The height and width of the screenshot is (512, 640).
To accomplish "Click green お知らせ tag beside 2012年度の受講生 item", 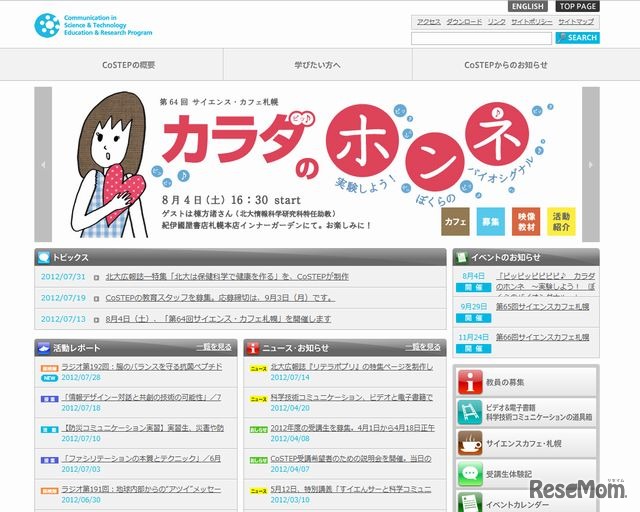I will tap(258, 430).
